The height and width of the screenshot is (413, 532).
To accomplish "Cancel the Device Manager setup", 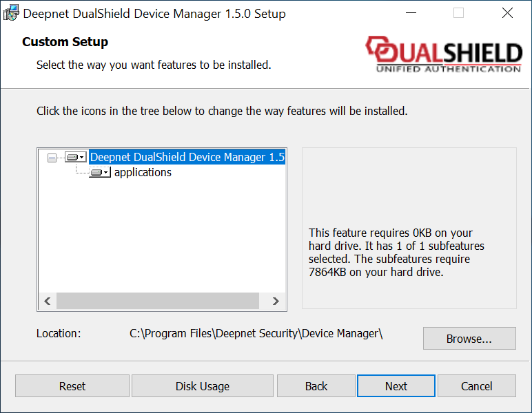I will pos(476,386).
